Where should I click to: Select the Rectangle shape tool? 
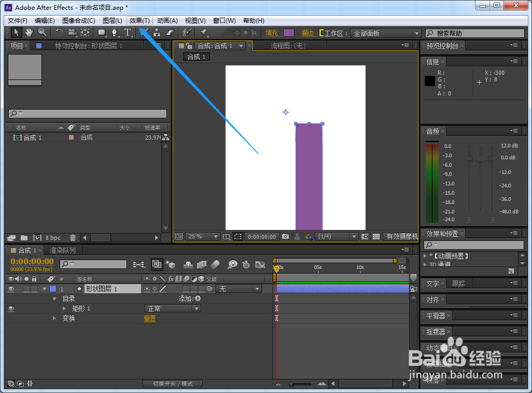pyautogui.click(x=102, y=33)
